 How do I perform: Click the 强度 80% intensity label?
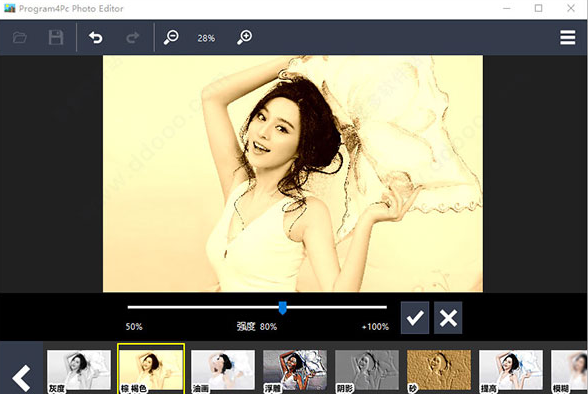coord(257,327)
